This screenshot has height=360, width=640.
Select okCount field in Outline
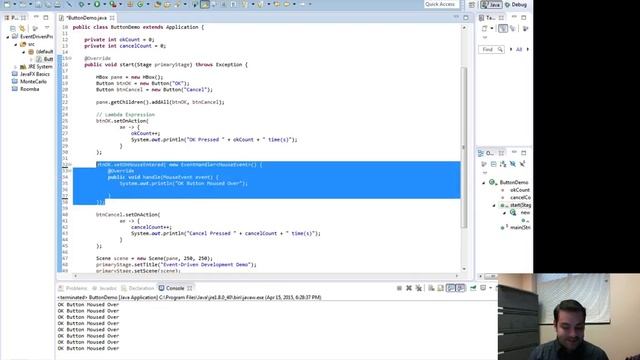pyautogui.click(x=516, y=190)
